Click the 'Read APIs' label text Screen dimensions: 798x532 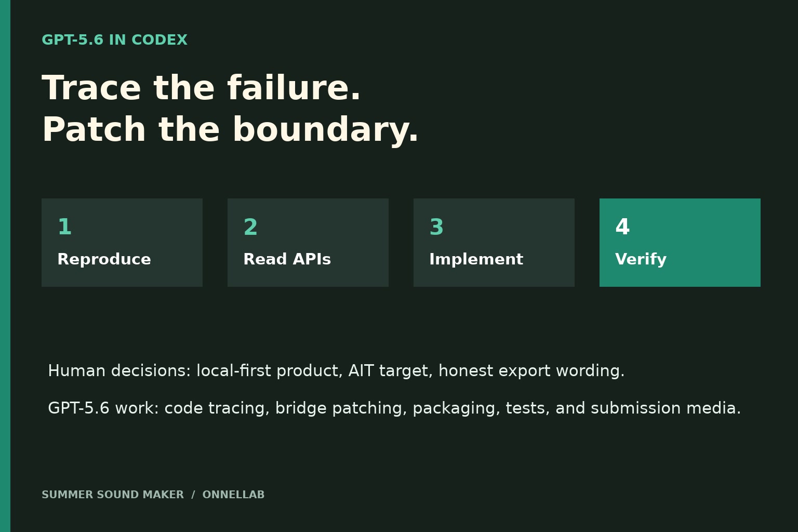(287, 260)
